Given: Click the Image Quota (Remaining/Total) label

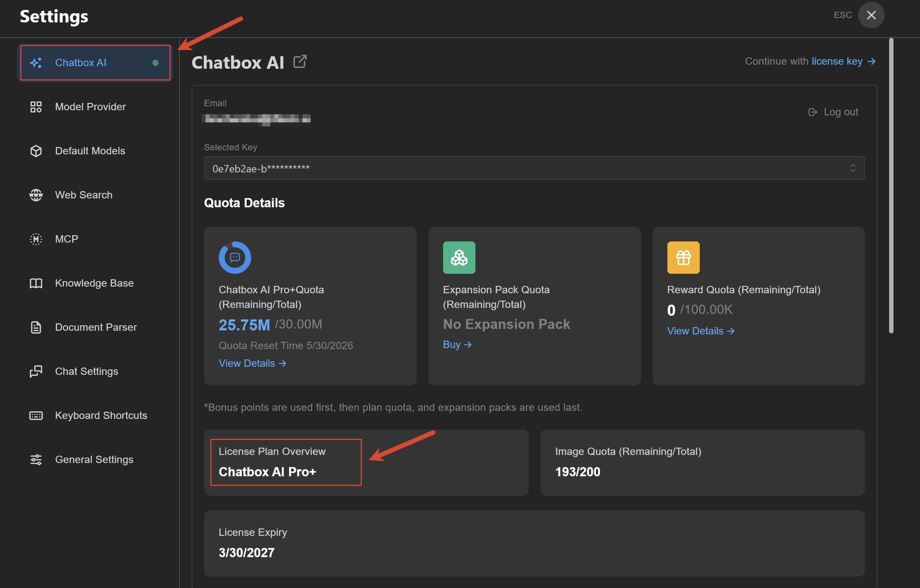Looking at the screenshot, I should click(x=628, y=452).
